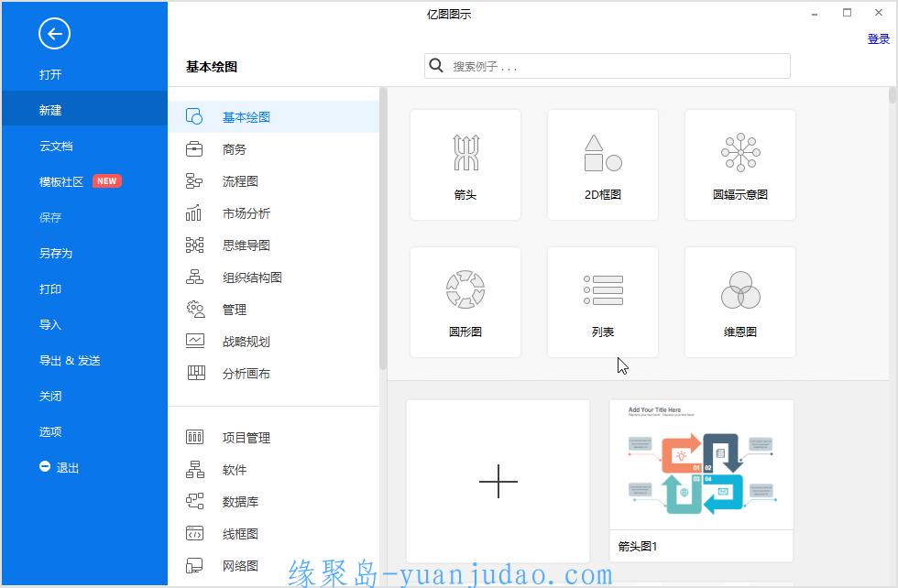The image size is (898, 588).
Task: Open 模板社区 template community
Action: [x=61, y=182]
